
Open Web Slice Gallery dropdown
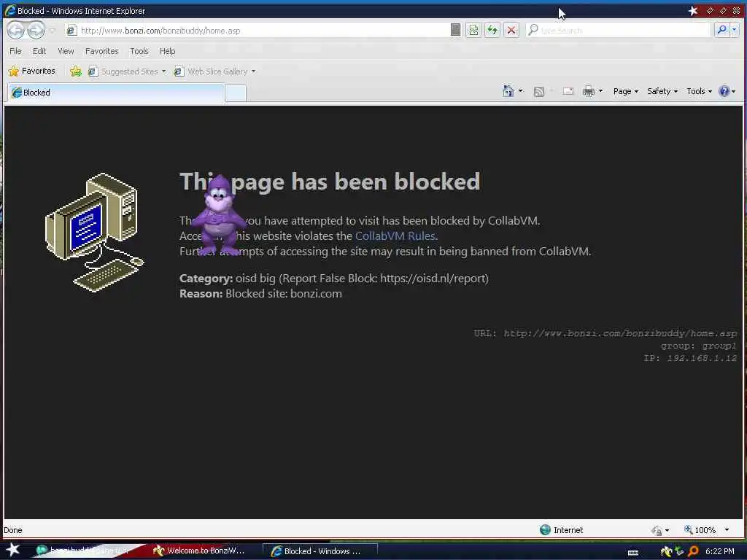(x=215, y=71)
